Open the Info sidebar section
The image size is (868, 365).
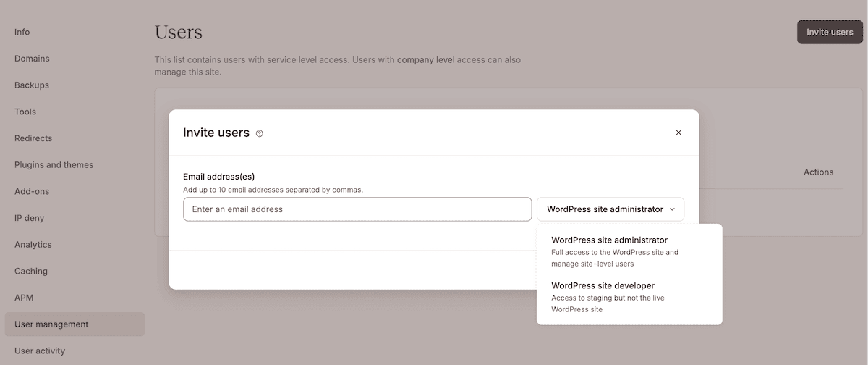pyautogui.click(x=22, y=32)
